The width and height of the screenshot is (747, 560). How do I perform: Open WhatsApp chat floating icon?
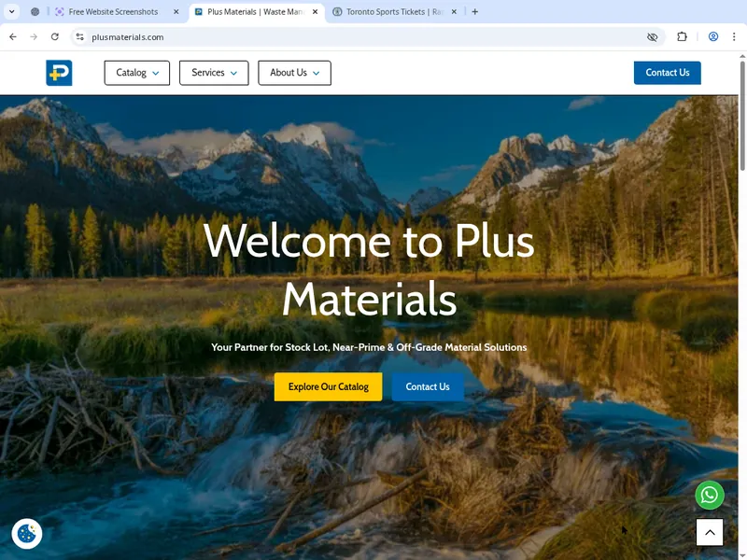point(710,496)
